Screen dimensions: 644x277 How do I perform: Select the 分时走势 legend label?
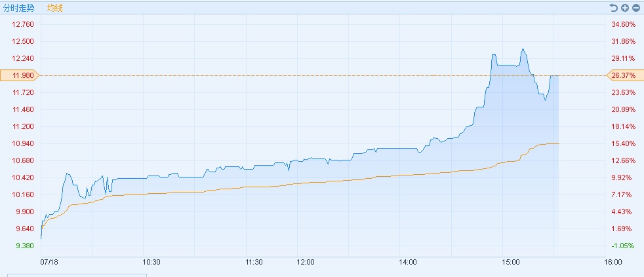19,8
